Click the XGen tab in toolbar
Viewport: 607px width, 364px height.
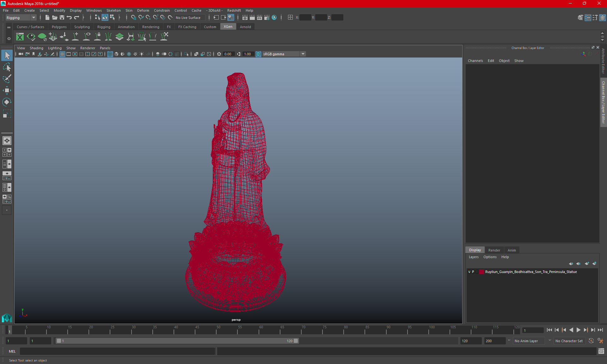pyautogui.click(x=228, y=27)
